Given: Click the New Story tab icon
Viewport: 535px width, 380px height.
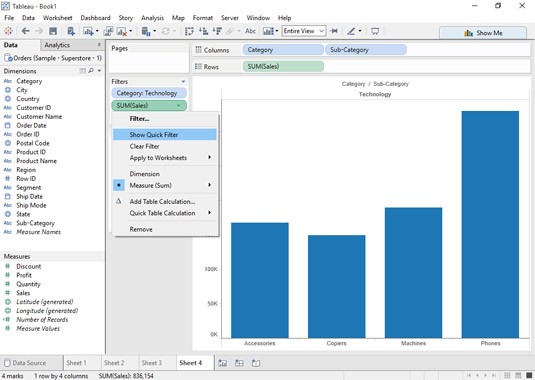Looking at the screenshot, I should point(256,363).
